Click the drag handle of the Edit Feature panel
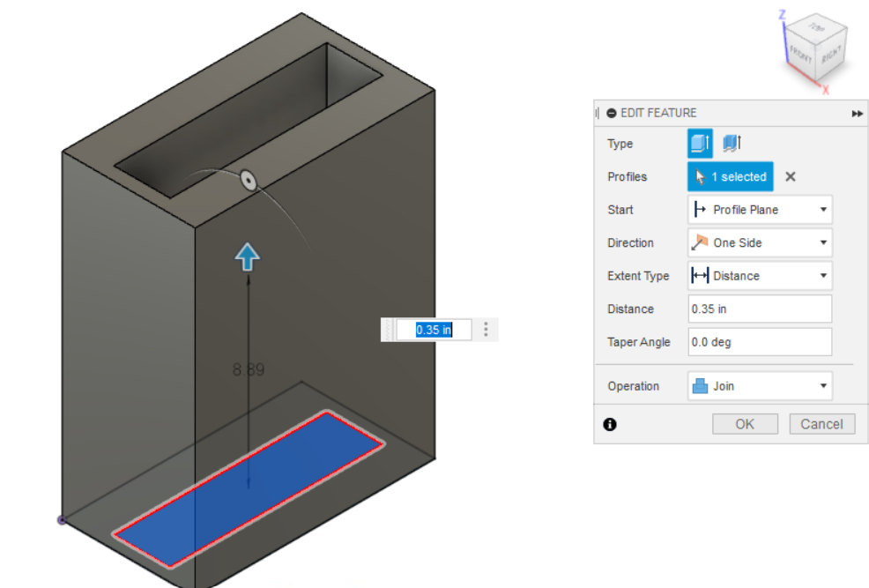Image resolution: width=869 pixels, height=588 pixels. pyautogui.click(x=597, y=113)
